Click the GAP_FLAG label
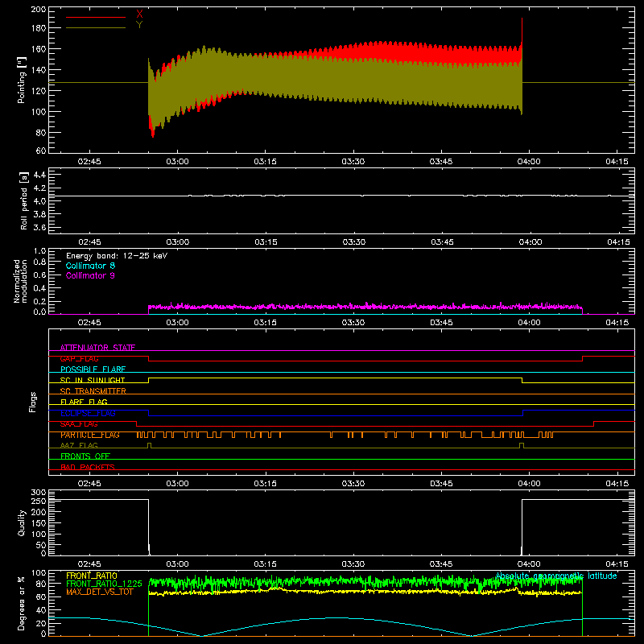 [x=79, y=358]
